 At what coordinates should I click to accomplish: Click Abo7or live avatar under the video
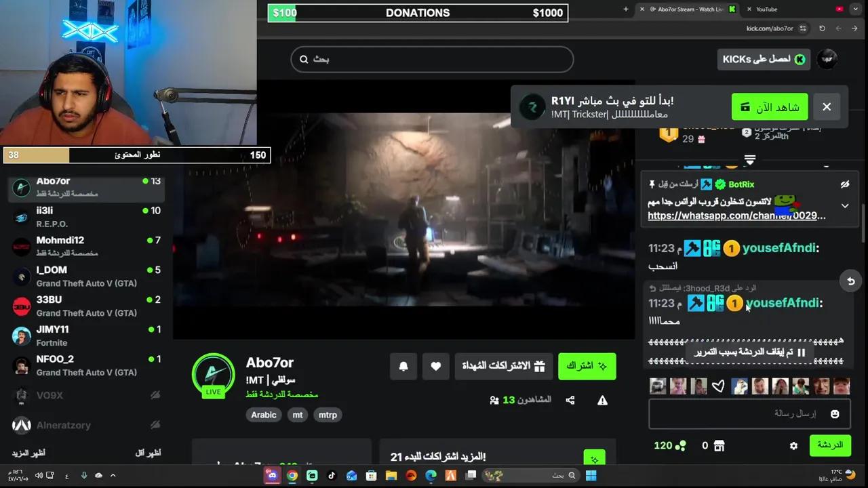click(x=214, y=375)
